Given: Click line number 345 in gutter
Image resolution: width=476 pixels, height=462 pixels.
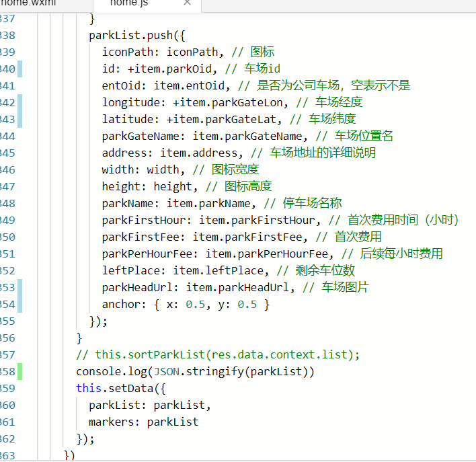Looking at the screenshot, I should [x=7, y=153].
